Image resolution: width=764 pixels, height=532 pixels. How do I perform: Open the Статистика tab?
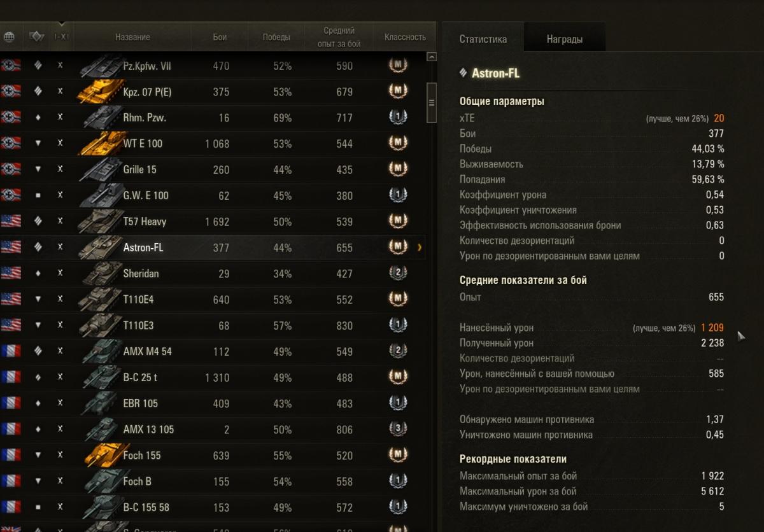[x=483, y=39]
